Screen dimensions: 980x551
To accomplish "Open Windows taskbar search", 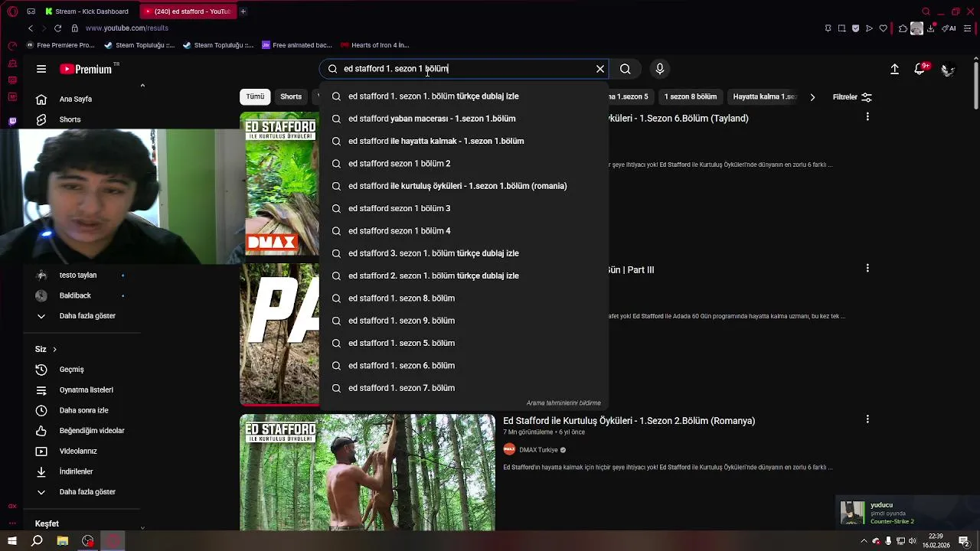I will point(37,541).
